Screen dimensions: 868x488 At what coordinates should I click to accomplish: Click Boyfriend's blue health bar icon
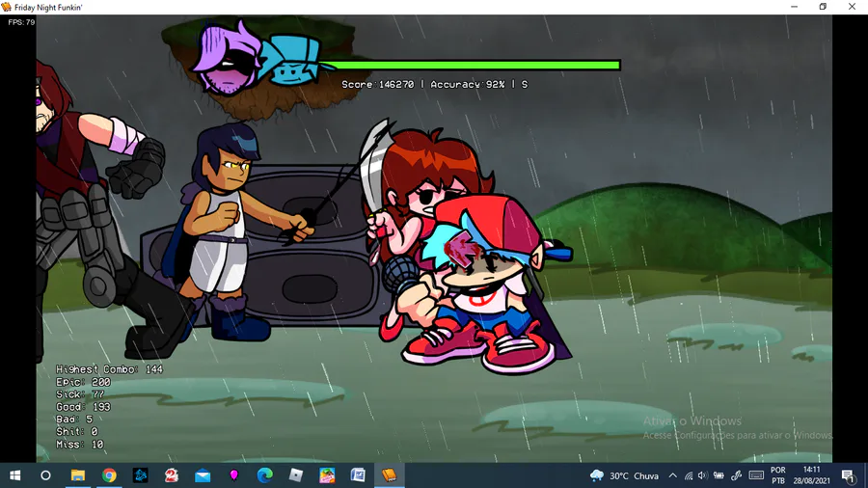click(x=293, y=62)
